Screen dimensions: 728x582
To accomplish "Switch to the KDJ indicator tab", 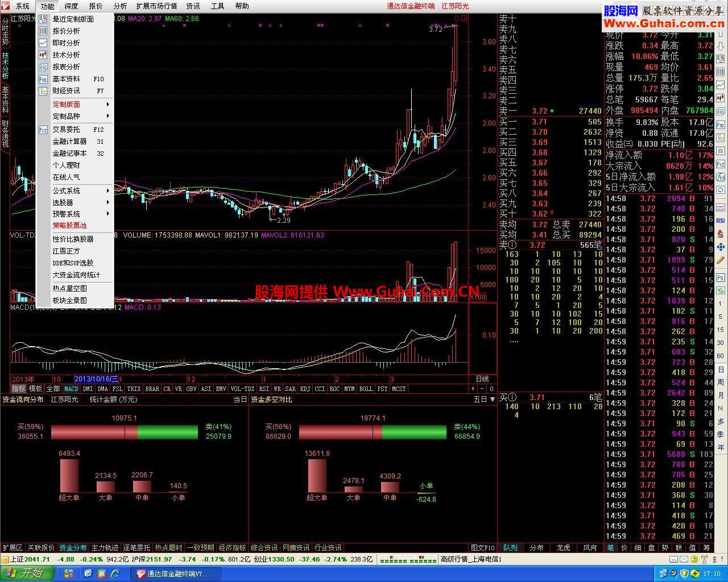I will pos(305,389).
